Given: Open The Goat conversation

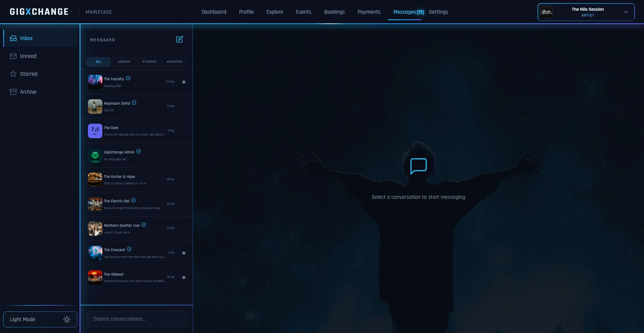Looking at the screenshot, I should tap(137, 131).
